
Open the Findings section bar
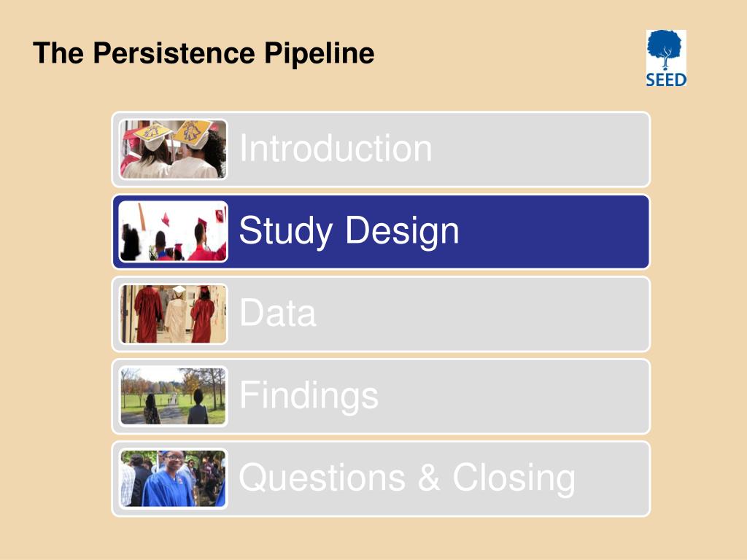point(381,396)
